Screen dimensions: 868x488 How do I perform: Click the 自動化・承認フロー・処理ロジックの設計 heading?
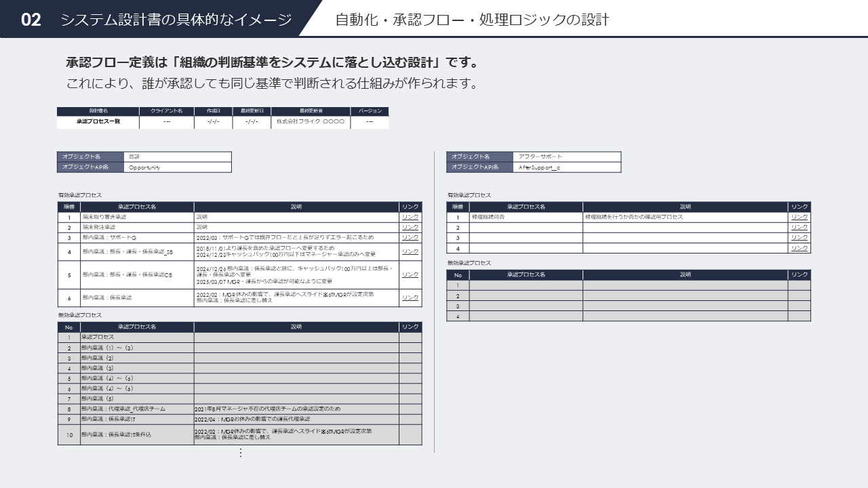472,20
